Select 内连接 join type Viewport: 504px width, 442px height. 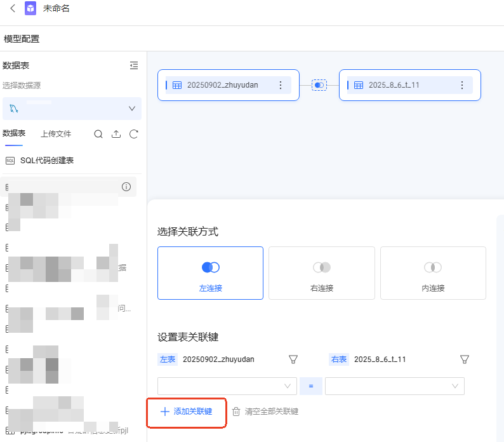pyautogui.click(x=433, y=273)
